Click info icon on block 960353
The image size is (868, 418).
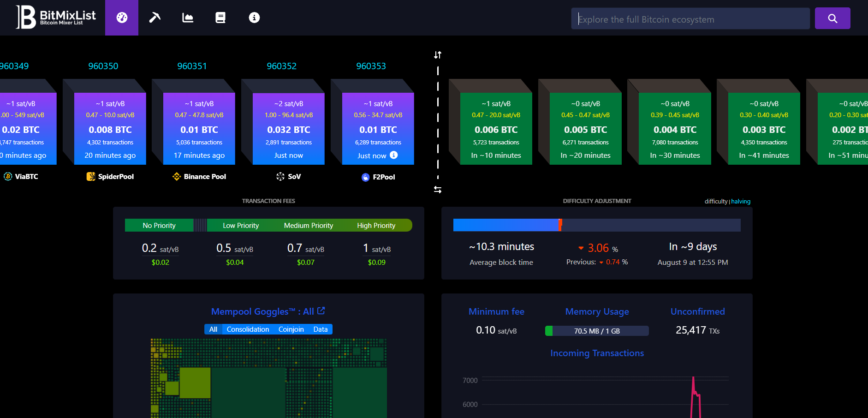tap(393, 155)
